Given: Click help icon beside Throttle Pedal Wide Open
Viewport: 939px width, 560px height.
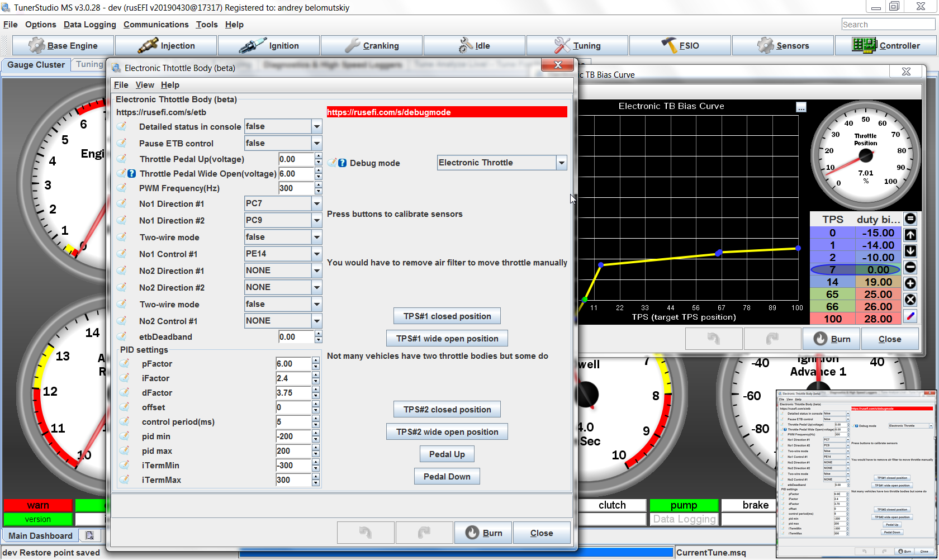Looking at the screenshot, I should (132, 174).
